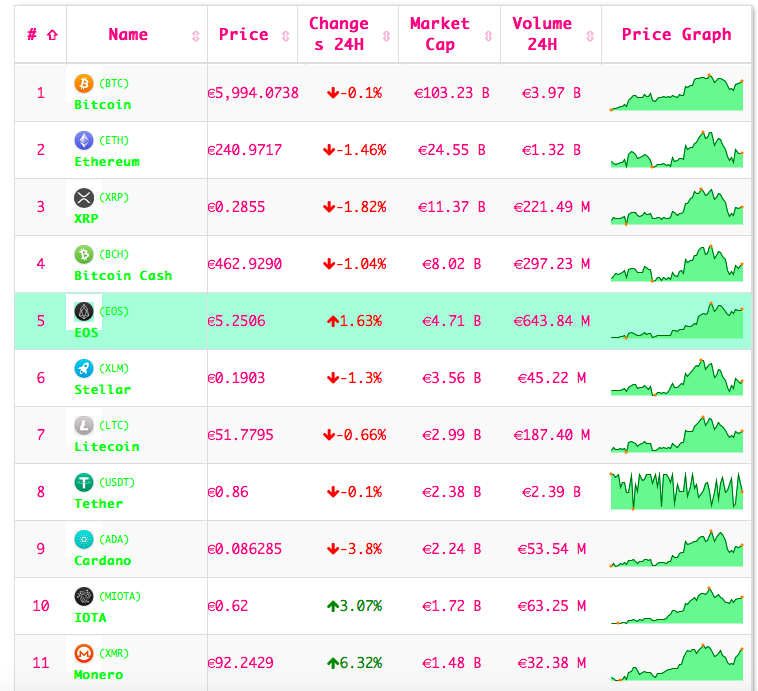Open the IOTA name link
Viewport: 758px width, 691px height.
click(90, 617)
